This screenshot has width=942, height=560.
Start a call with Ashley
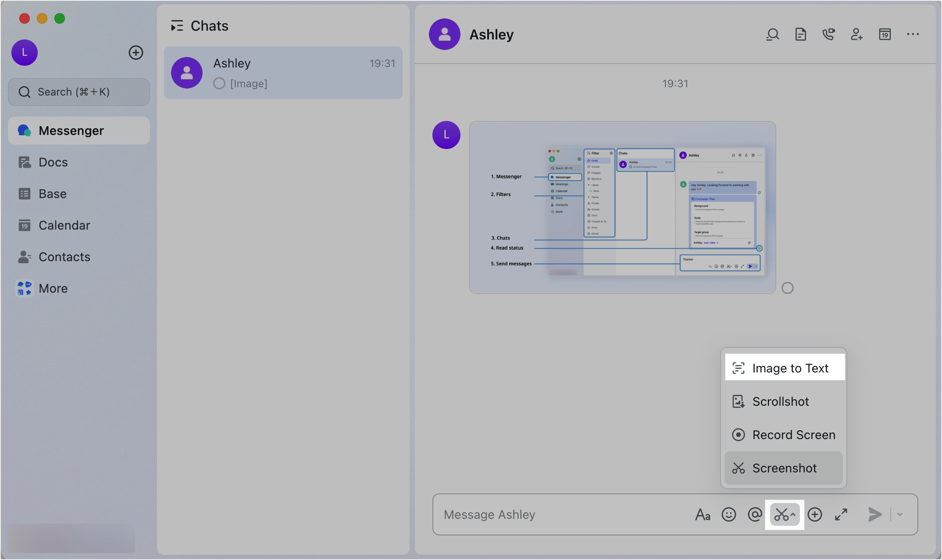[x=828, y=34]
